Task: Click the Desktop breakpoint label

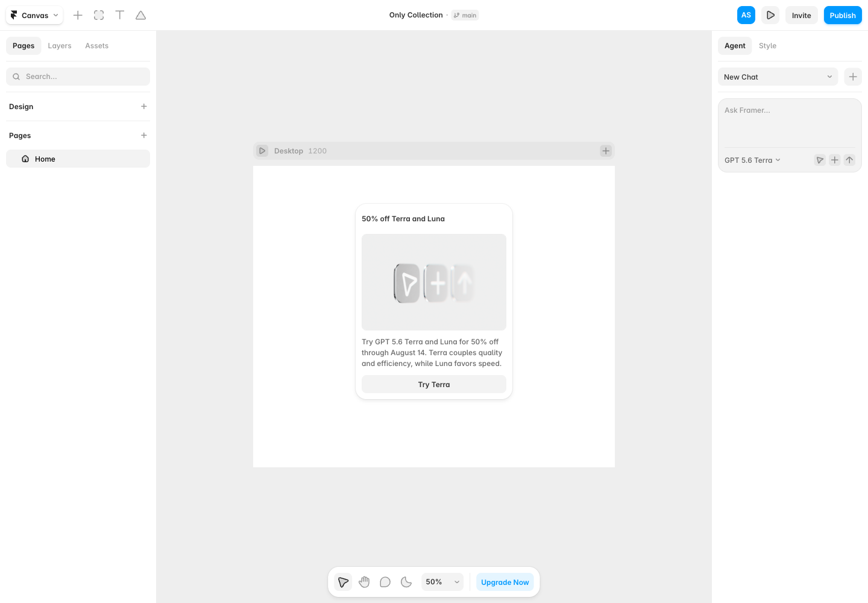Action: point(289,151)
